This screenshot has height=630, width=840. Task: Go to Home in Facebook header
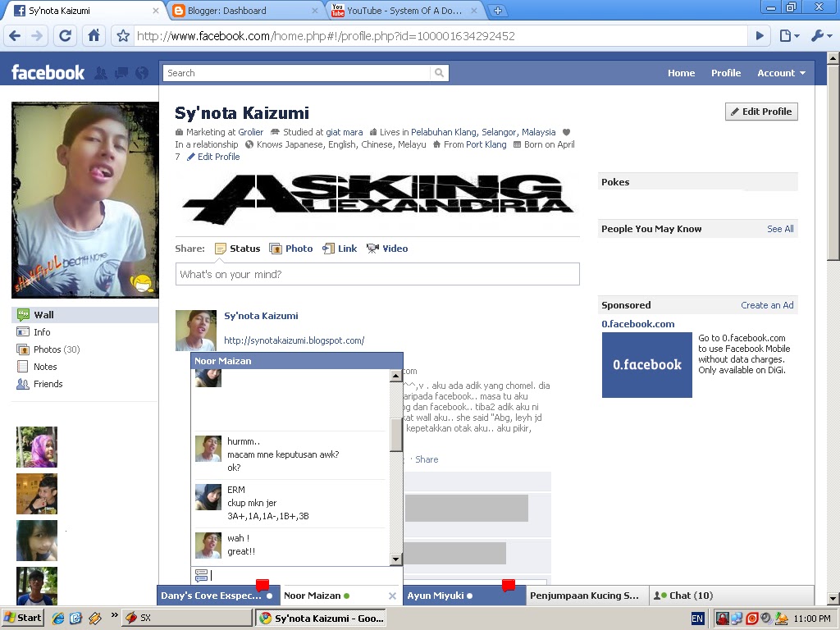681,73
